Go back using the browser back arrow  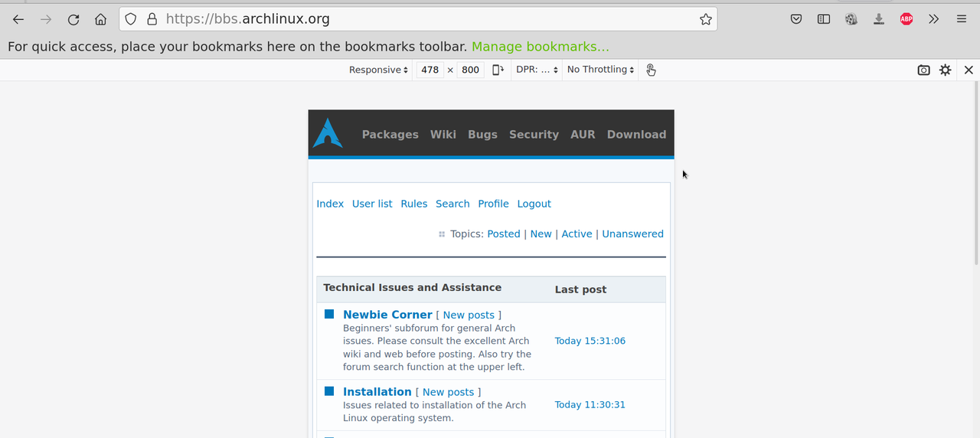[18, 19]
